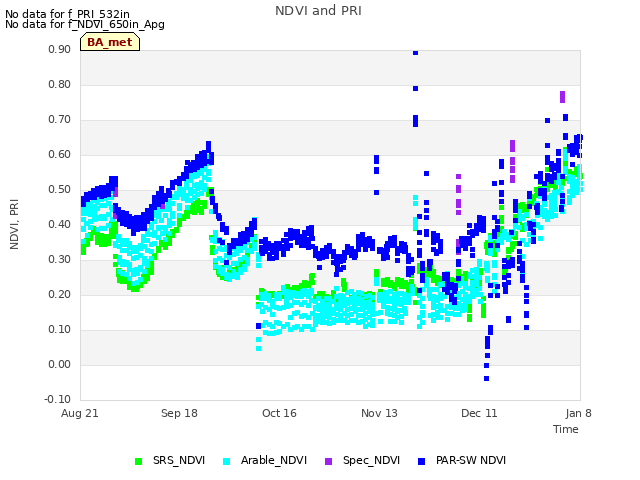Click the BA_met annotation tag

click(x=110, y=42)
